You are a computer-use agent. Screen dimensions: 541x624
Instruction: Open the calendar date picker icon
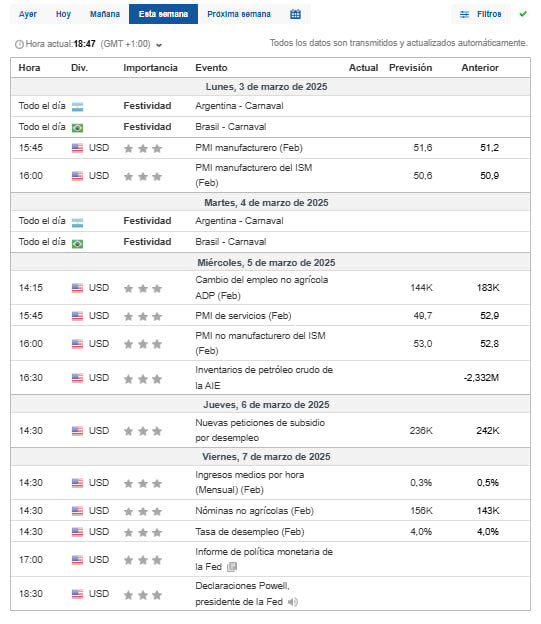(295, 14)
